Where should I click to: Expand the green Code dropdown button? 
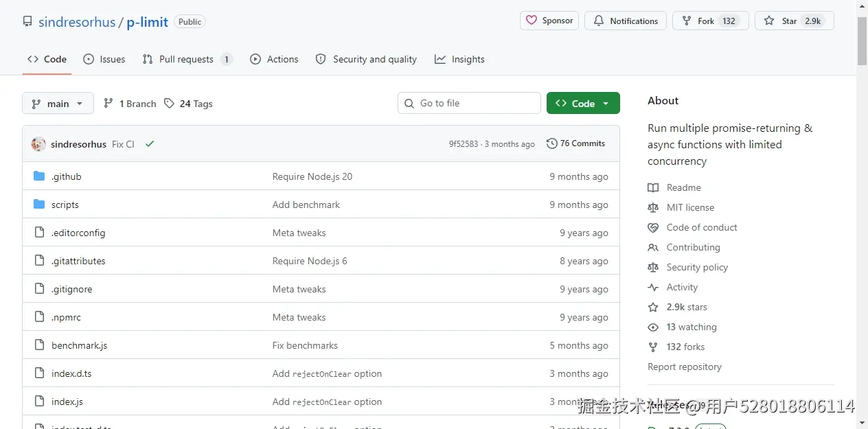coord(583,103)
